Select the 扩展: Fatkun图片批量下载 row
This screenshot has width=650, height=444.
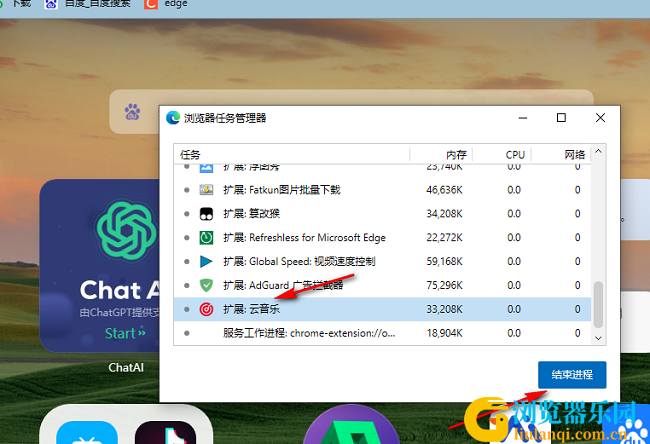(382, 190)
